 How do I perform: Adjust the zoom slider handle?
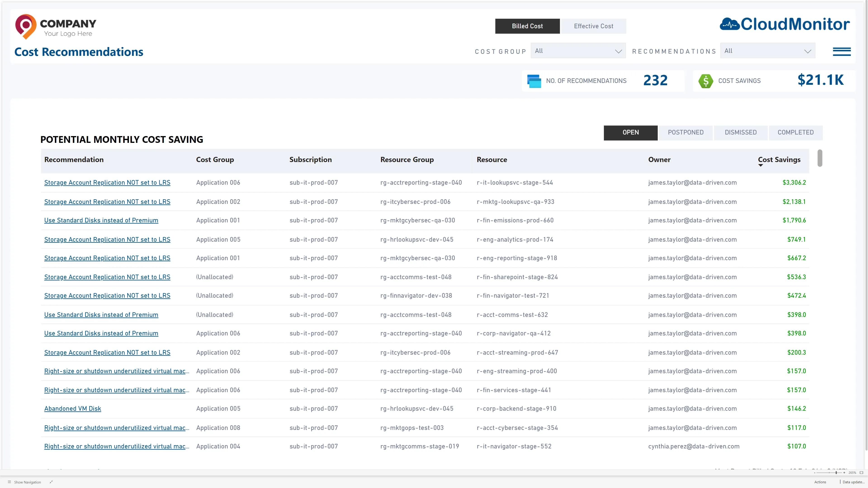(x=836, y=472)
